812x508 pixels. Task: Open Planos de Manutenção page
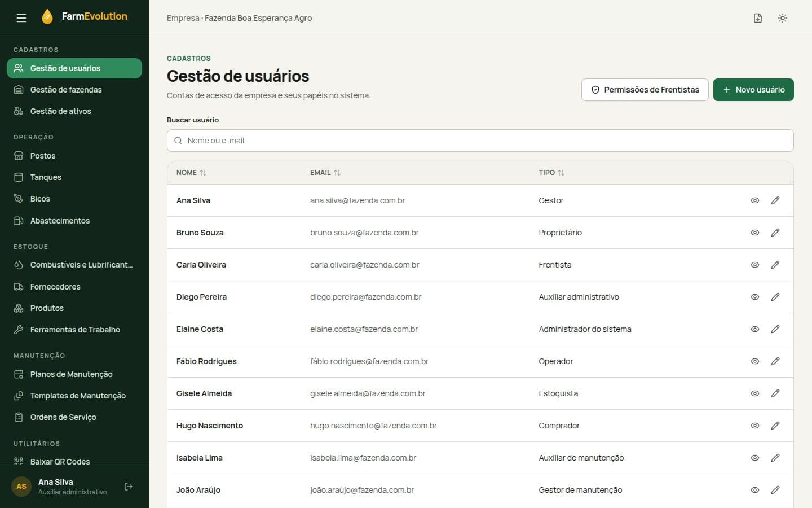coord(74,374)
